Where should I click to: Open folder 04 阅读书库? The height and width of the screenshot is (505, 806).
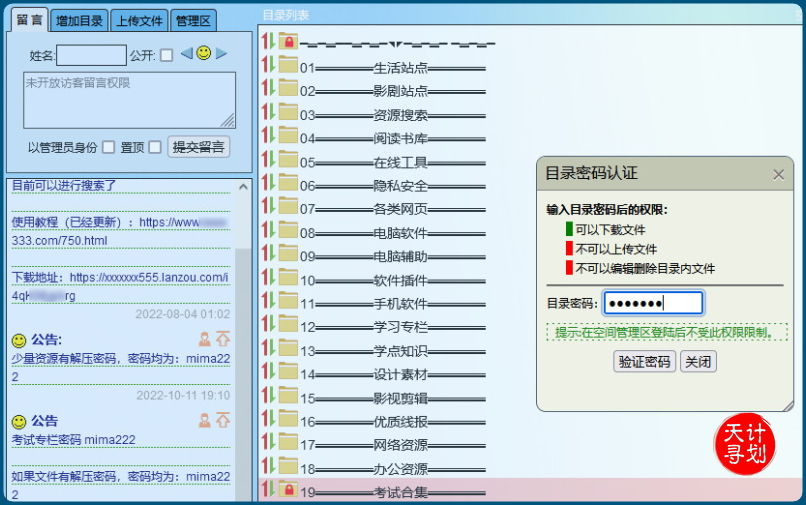393,138
